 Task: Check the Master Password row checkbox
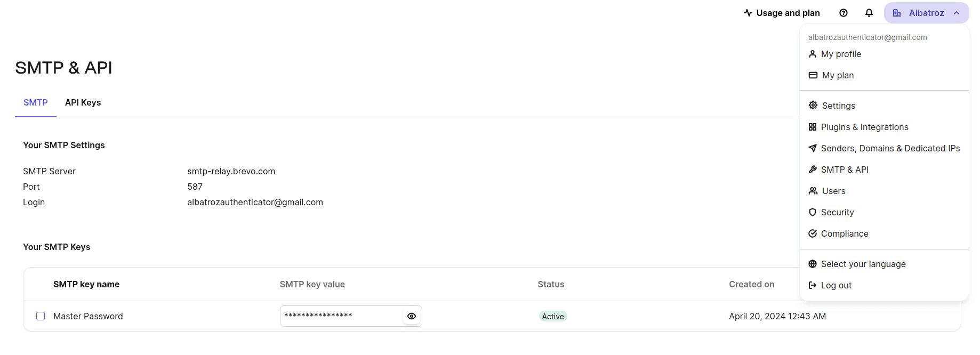point(41,316)
